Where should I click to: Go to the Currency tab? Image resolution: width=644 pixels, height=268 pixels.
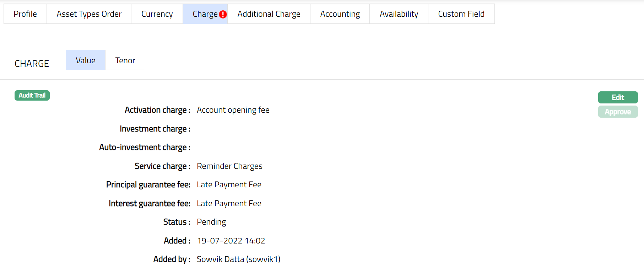tap(157, 14)
